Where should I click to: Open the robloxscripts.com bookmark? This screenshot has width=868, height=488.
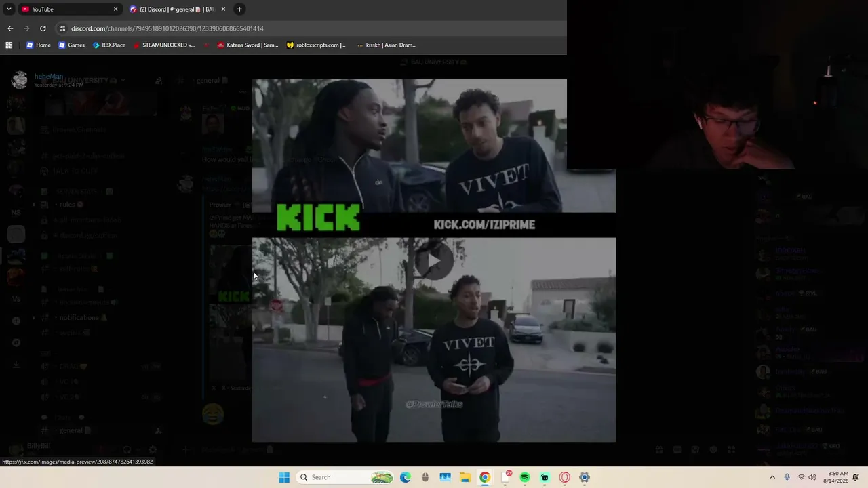(x=316, y=45)
